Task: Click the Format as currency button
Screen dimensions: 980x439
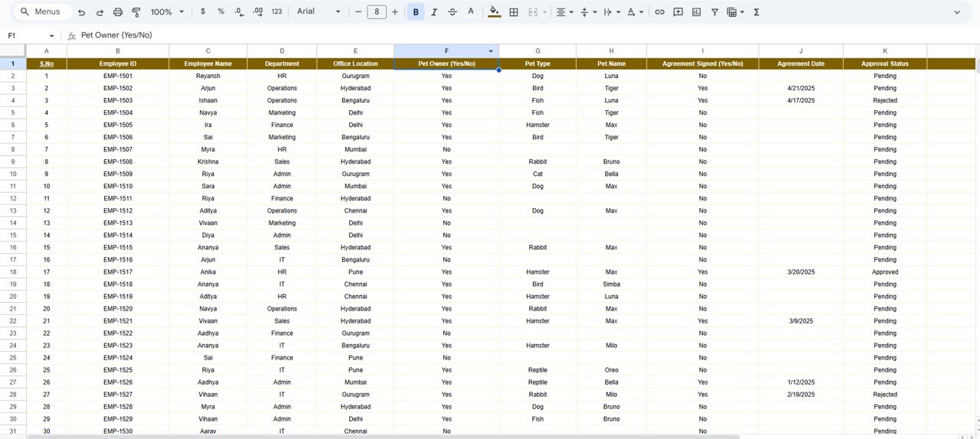Action: pos(202,12)
